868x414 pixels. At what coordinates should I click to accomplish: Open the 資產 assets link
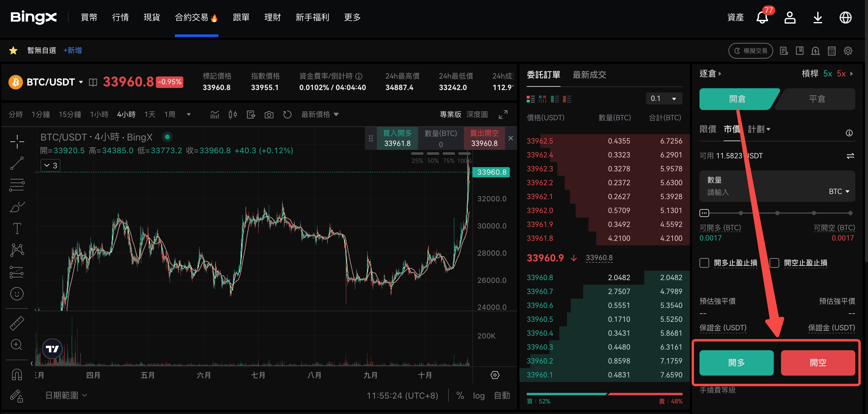tap(735, 17)
